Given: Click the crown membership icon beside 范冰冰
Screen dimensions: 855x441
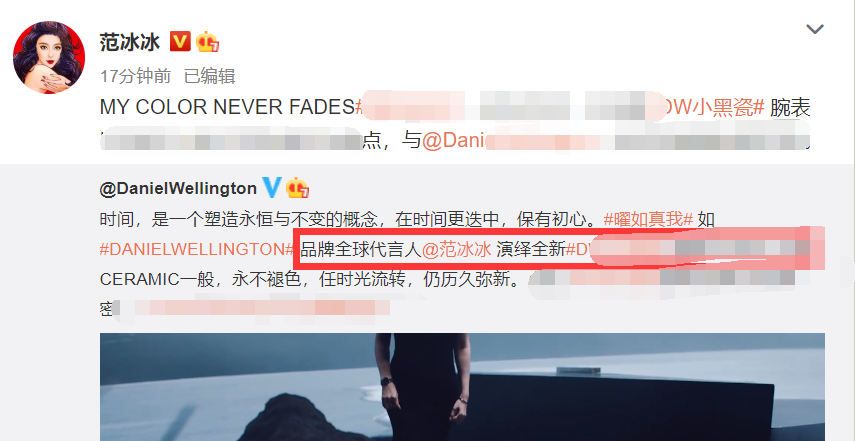Looking at the screenshot, I should (x=207, y=42).
